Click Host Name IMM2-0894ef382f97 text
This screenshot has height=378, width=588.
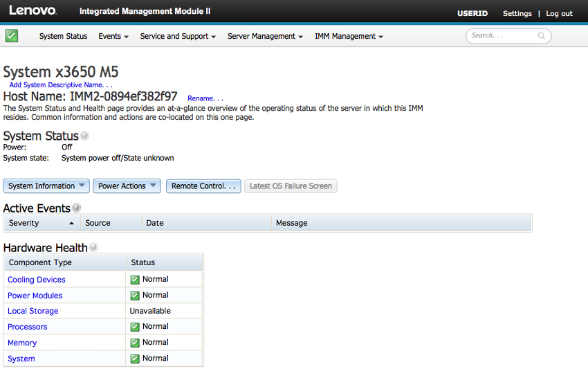[x=90, y=96]
